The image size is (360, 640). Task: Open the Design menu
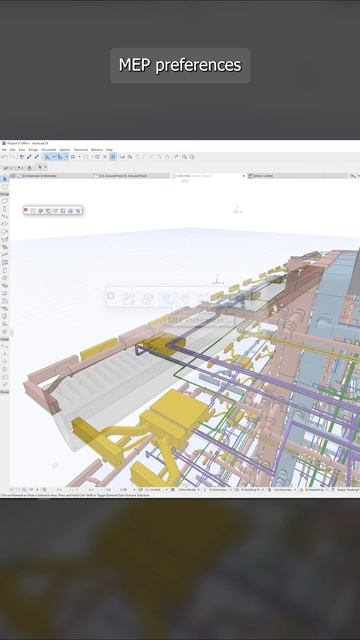pos(33,150)
